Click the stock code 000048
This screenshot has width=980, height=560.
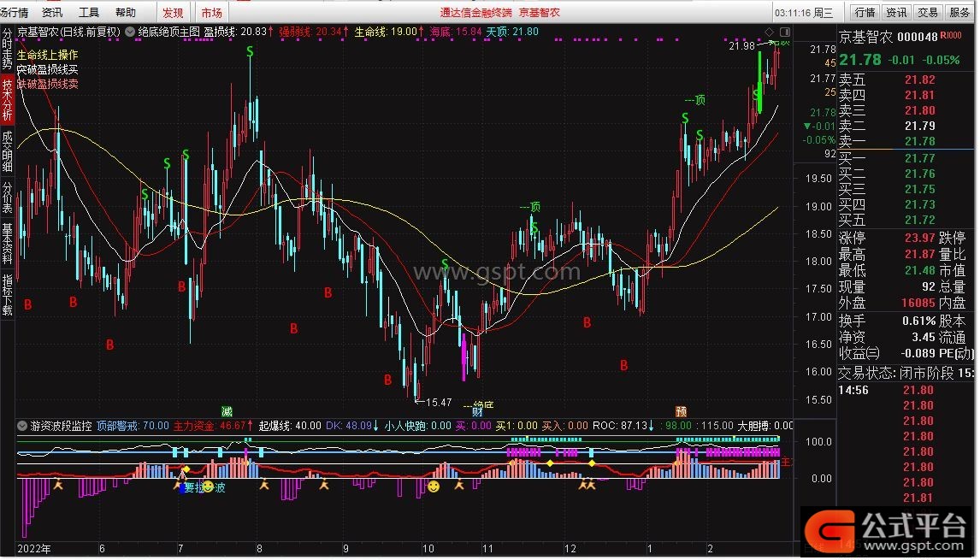pyautogui.click(x=918, y=37)
